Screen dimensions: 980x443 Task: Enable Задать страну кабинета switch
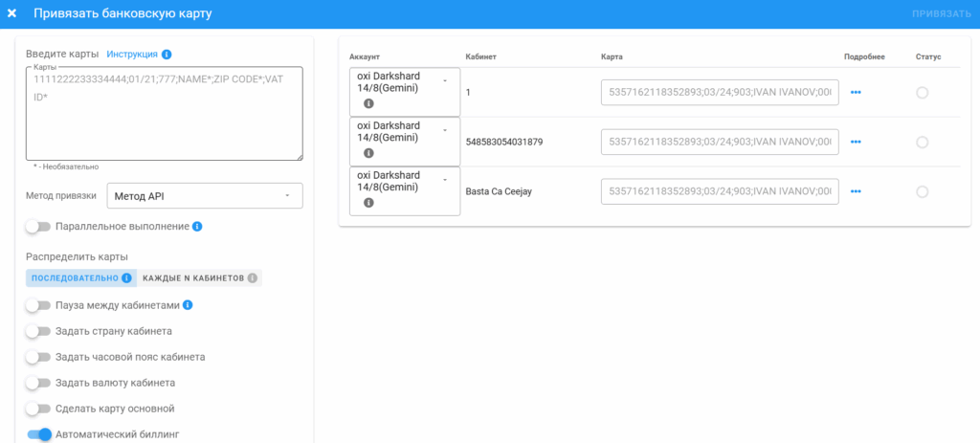(38, 331)
